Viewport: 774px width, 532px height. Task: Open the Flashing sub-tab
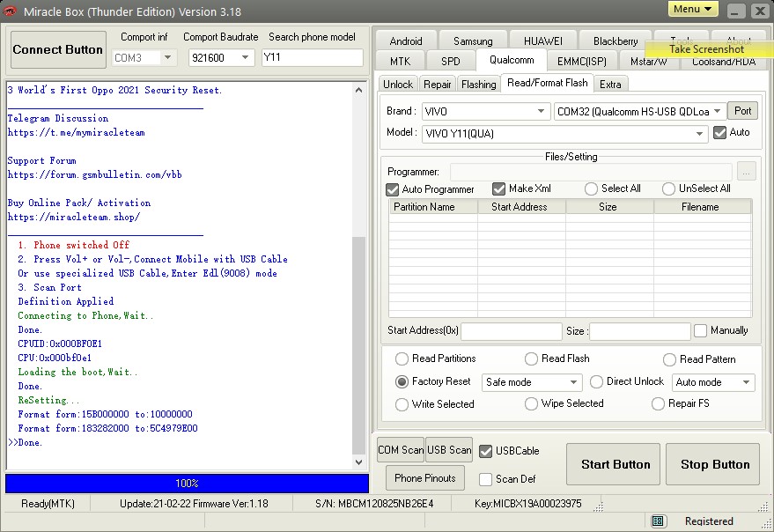(x=478, y=84)
